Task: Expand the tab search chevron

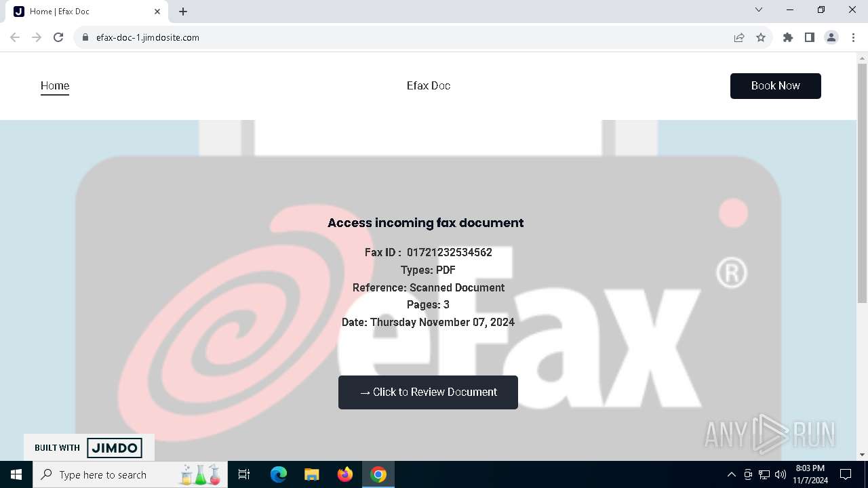Action: pyautogui.click(x=759, y=9)
